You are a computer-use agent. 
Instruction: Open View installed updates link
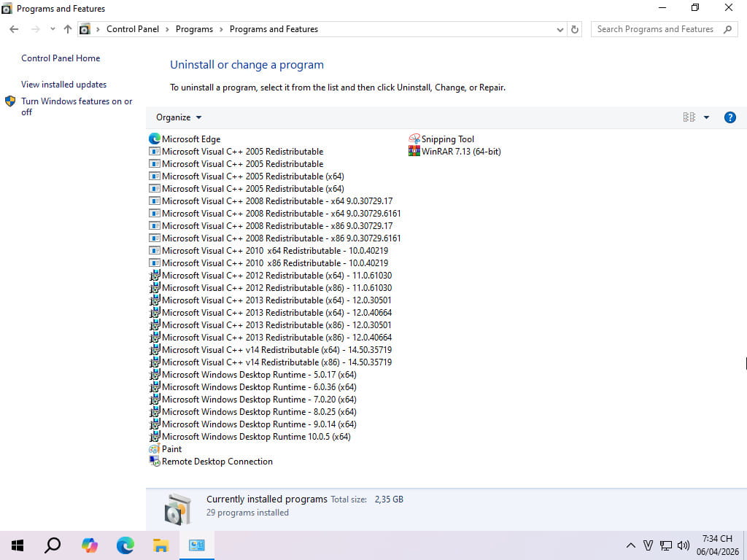[64, 85]
